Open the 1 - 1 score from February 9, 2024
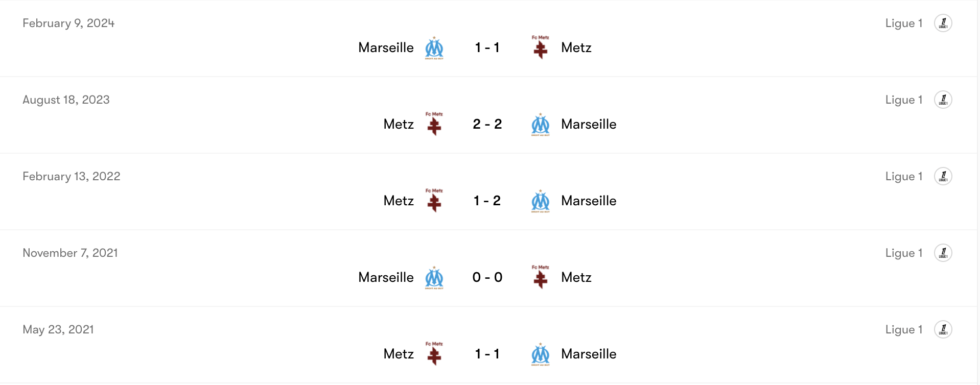The width and height of the screenshot is (980, 385). point(487,48)
